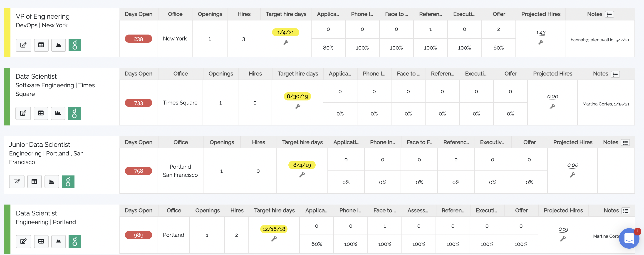Click the Projected Hires header in the Portland Data Scientist table

[563, 210]
